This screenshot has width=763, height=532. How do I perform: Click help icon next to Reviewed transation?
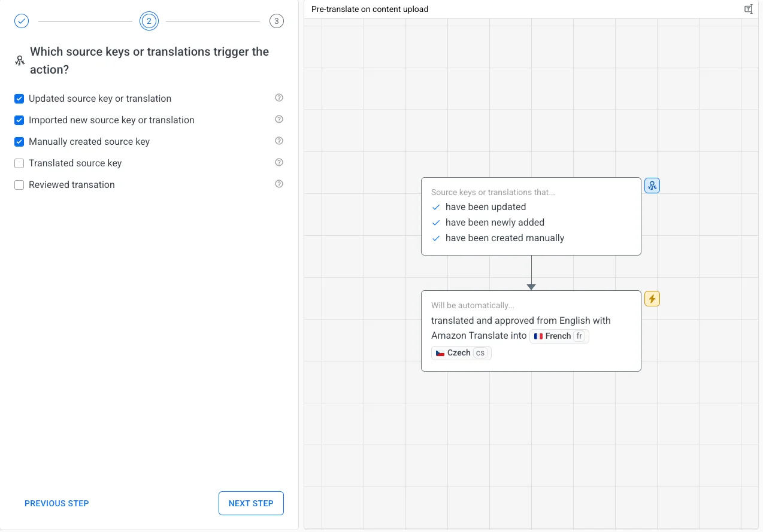tap(278, 184)
